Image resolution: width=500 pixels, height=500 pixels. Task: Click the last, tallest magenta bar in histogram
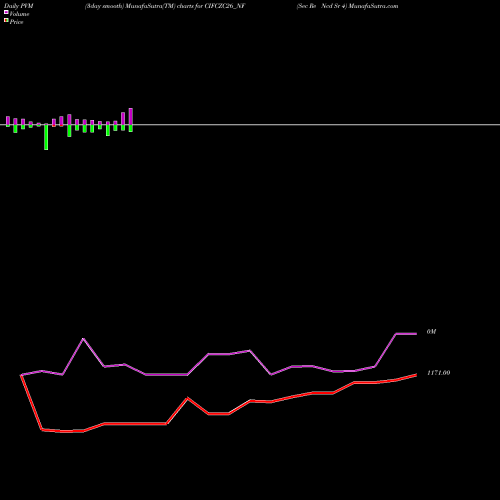pos(131,116)
